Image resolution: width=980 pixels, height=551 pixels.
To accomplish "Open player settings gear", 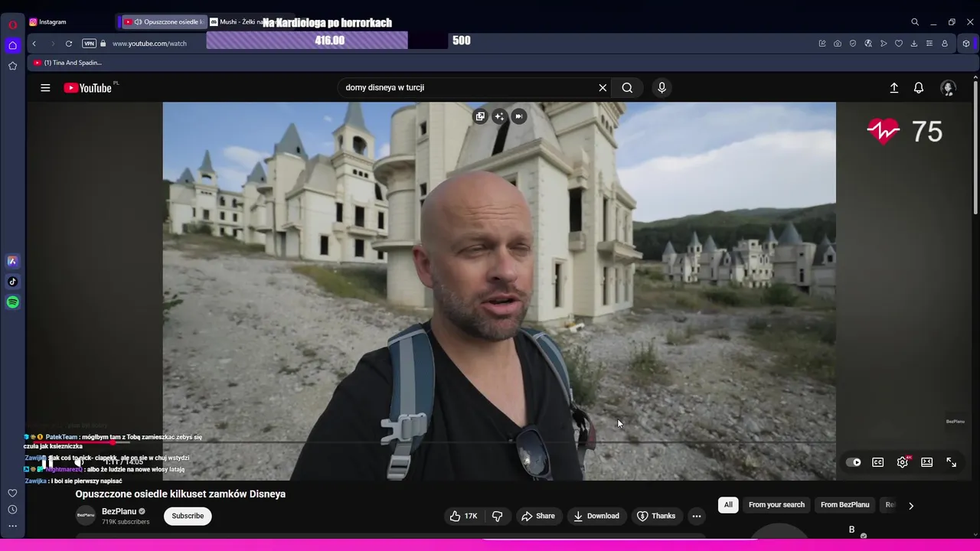I will (903, 462).
